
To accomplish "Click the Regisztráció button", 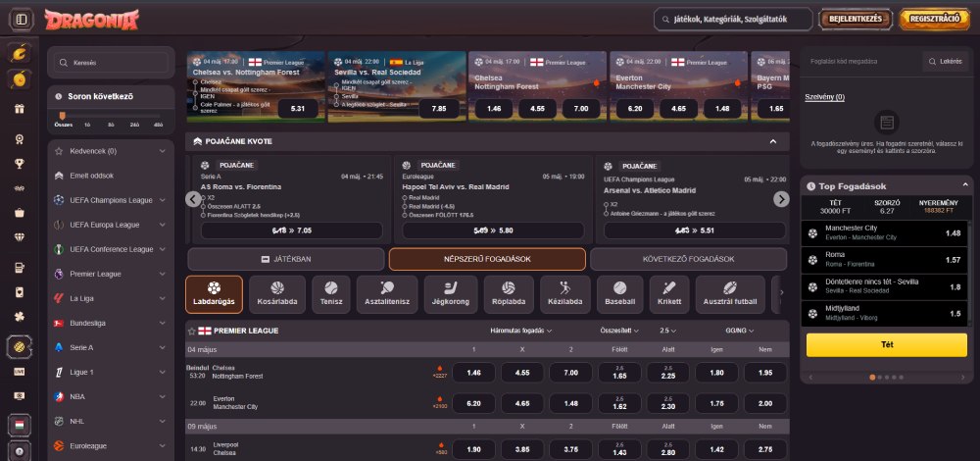I will click(x=935, y=20).
